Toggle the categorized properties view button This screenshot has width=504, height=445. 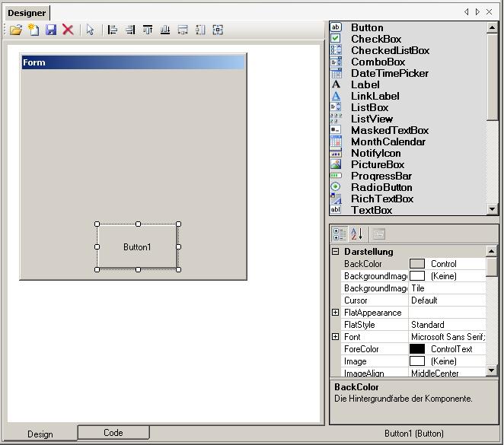click(340, 234)
